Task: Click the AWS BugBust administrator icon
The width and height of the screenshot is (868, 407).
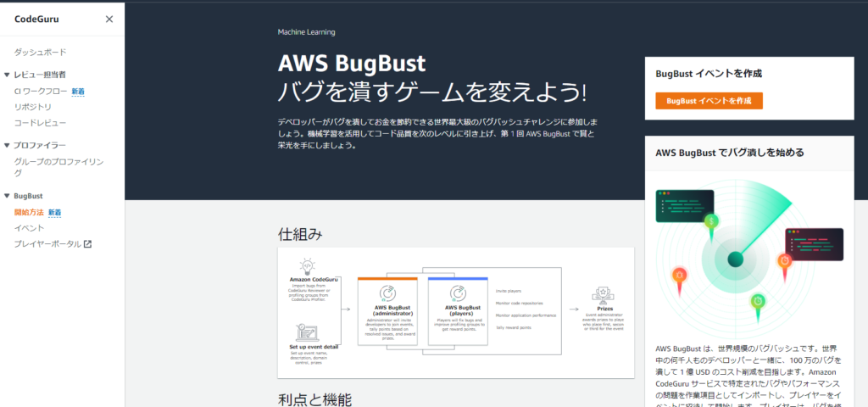Action: tap(386, 292)
